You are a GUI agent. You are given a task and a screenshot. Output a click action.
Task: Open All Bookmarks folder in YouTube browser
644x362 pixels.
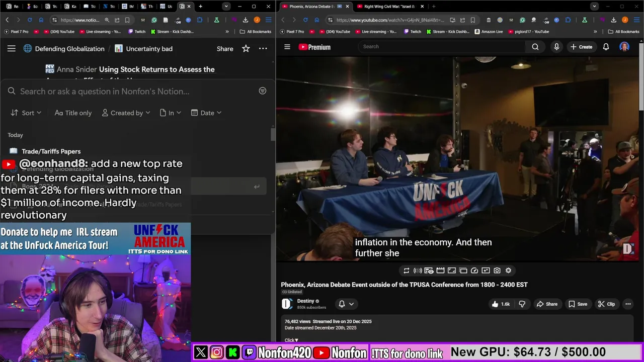(x=623, y=31)
